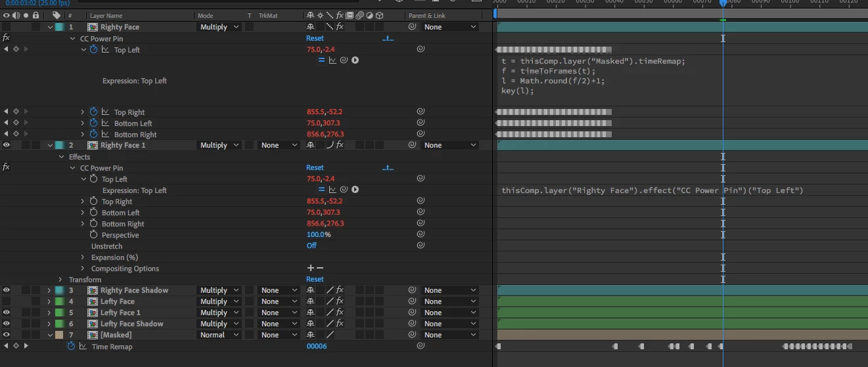The image size is (868, 367).
Task: Open TrkMat dropdown for Righty Face 1
Action: (x=279, y=145)
